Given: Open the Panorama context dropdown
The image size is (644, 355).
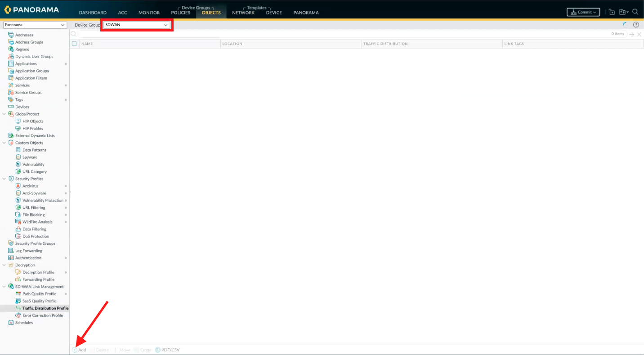Looking at the screenshot, I should click(35, 25).
